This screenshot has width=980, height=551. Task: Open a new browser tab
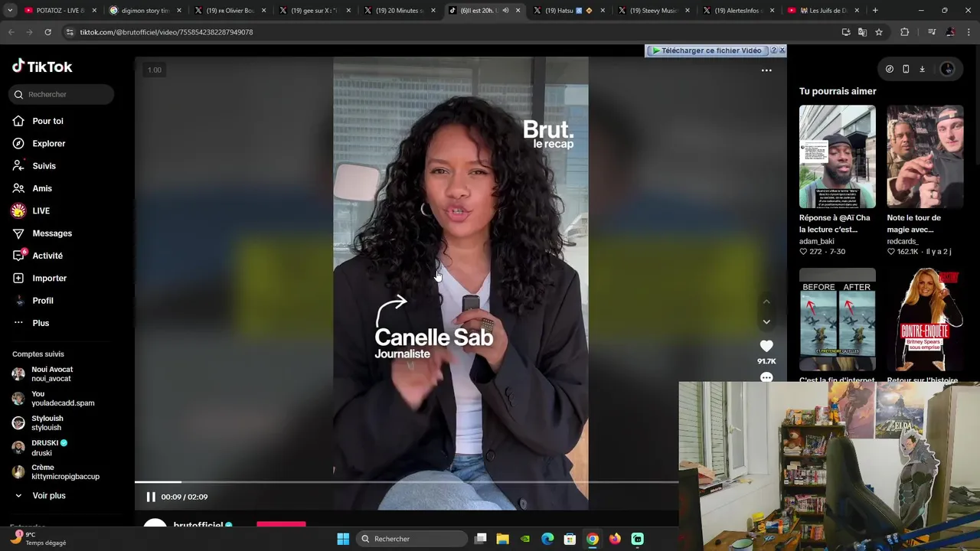pos(875,11)
